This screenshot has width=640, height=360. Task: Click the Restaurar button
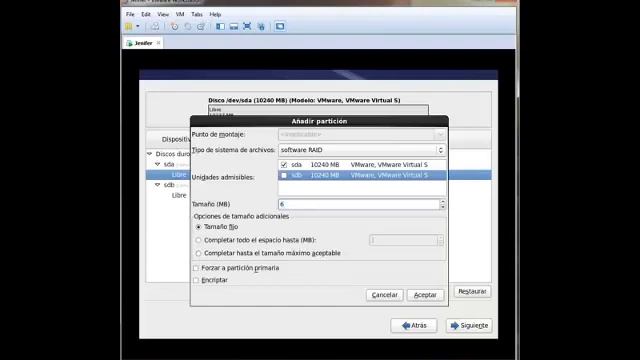(x=472, y=291)
